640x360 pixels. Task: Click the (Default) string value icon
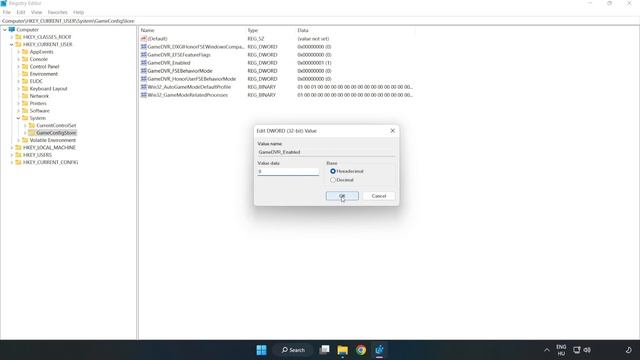[144, 39]
